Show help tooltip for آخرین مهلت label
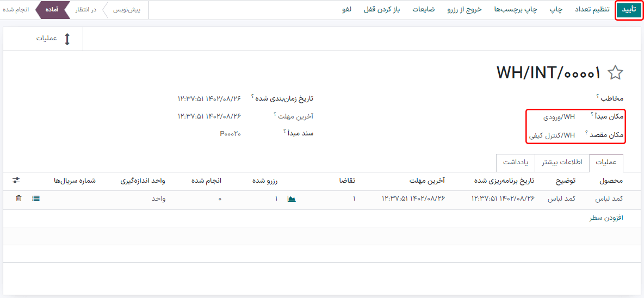Image resolution: width=644 pixels, height=298 pixels. click(x=276, y=114)
